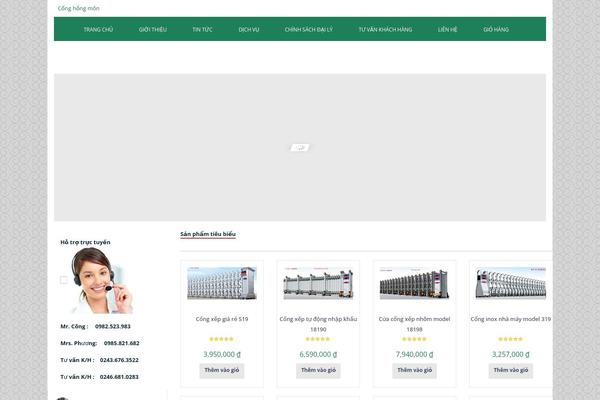Click the support agent headset photo
The height and width of the screenshot is (400, 600).
click(x=101, y=280)
